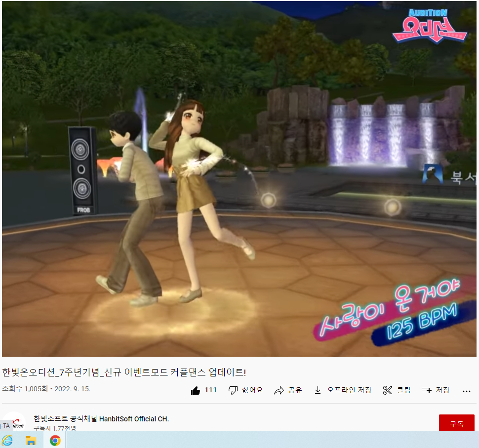Open Google Chrome from the taskbar

(x=55, y=441)
